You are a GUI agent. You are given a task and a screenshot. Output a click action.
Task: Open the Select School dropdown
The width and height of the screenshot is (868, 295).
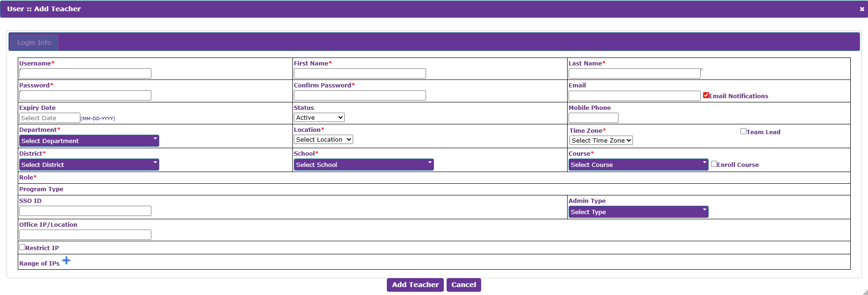pos(364,165)
